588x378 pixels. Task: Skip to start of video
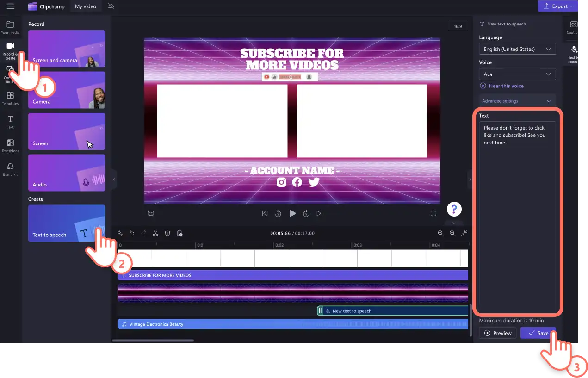265,213
